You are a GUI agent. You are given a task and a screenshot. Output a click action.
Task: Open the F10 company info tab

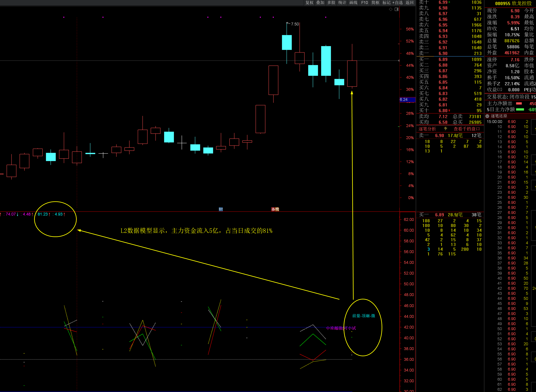(x=364, y=3)
